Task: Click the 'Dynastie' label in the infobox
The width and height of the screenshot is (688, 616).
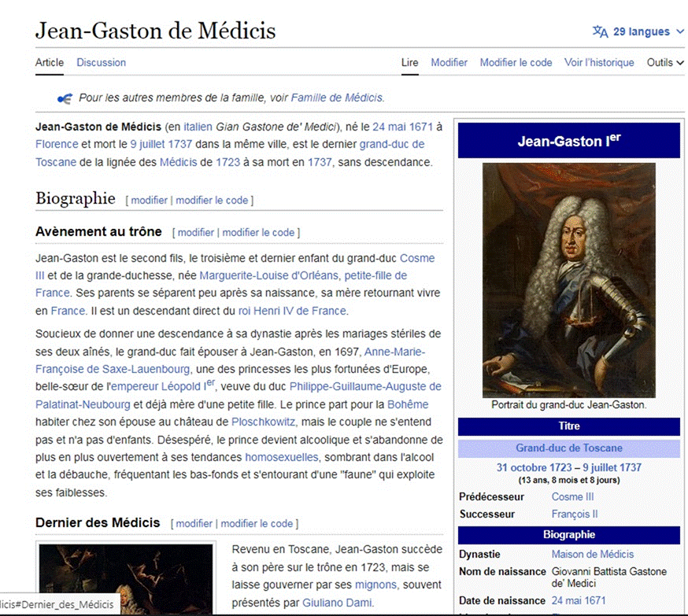Action: (479, 554)
